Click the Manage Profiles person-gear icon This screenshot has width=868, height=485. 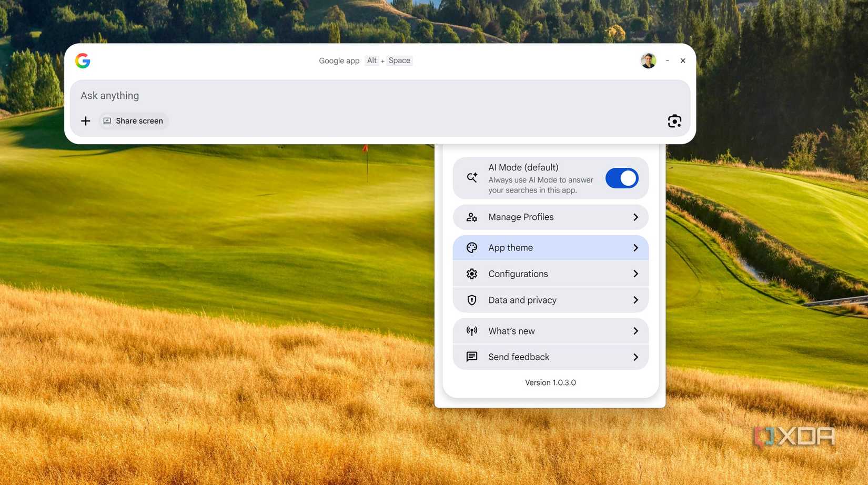pyautogui.click(x=472, y=217)
